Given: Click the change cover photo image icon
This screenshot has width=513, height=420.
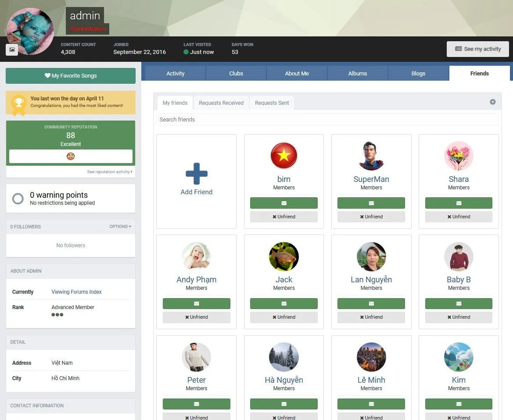Looking at the screenshot, I should point(12,50).
